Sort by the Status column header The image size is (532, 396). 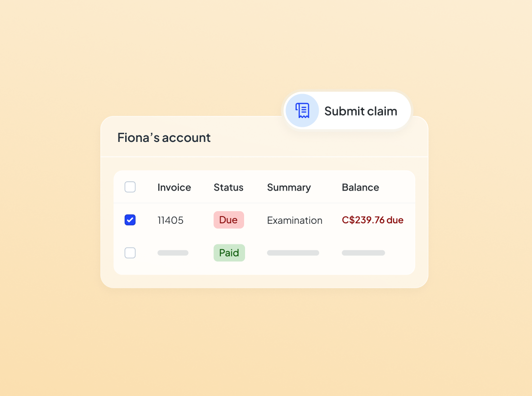[228, 187]
